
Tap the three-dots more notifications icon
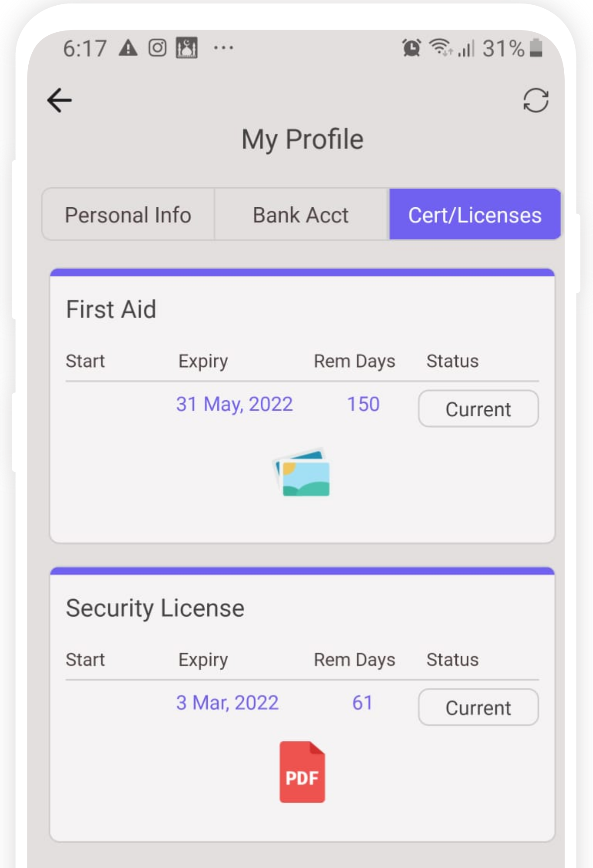click(x=223, y=47)
